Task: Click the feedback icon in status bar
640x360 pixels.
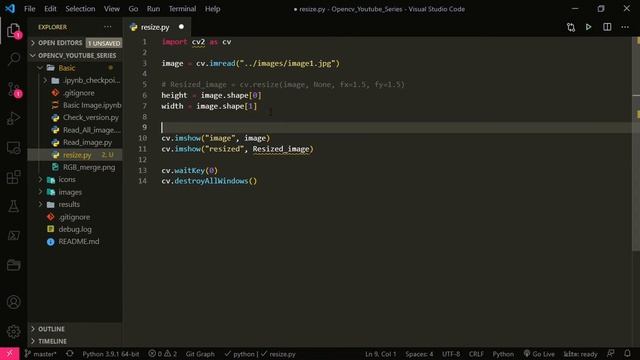Action: [x=611, y=353]
